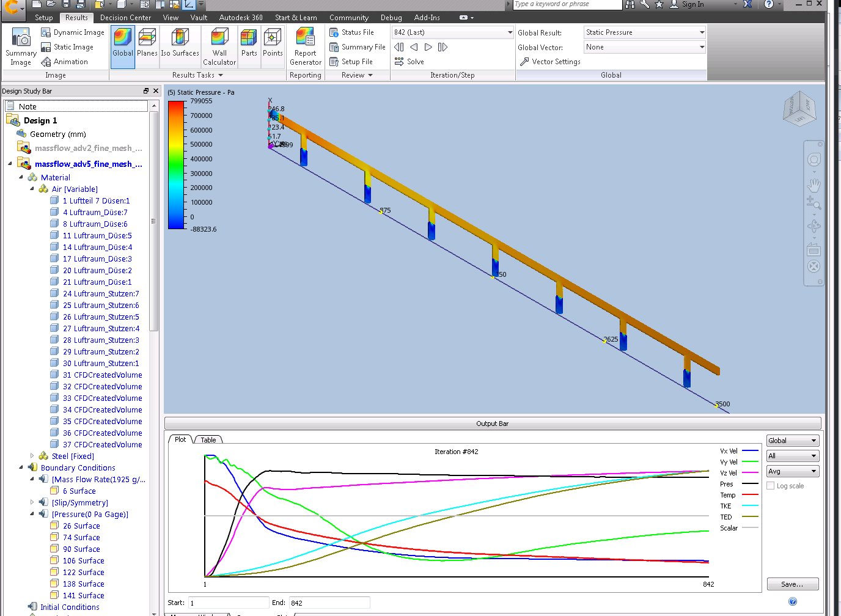Collapse the Air [Variable] tree node
This screenshot has width=841, height=616.
click(x=32, y=189)
